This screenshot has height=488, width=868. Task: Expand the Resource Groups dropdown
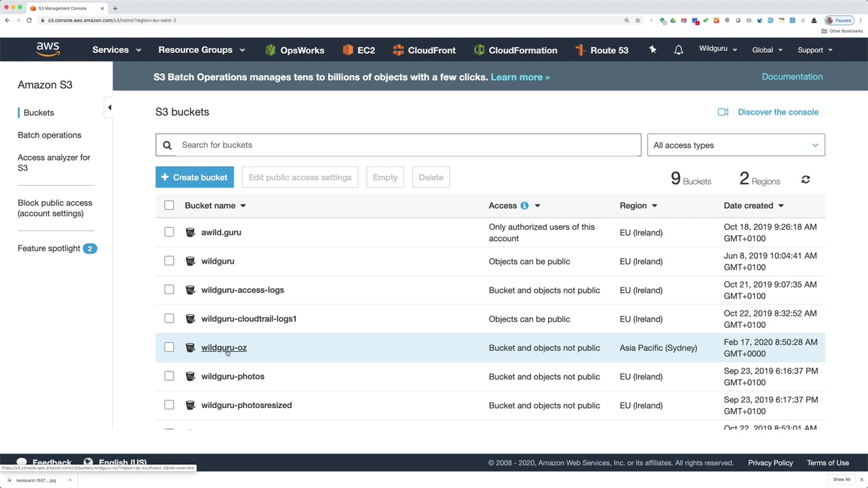[201, 49]
